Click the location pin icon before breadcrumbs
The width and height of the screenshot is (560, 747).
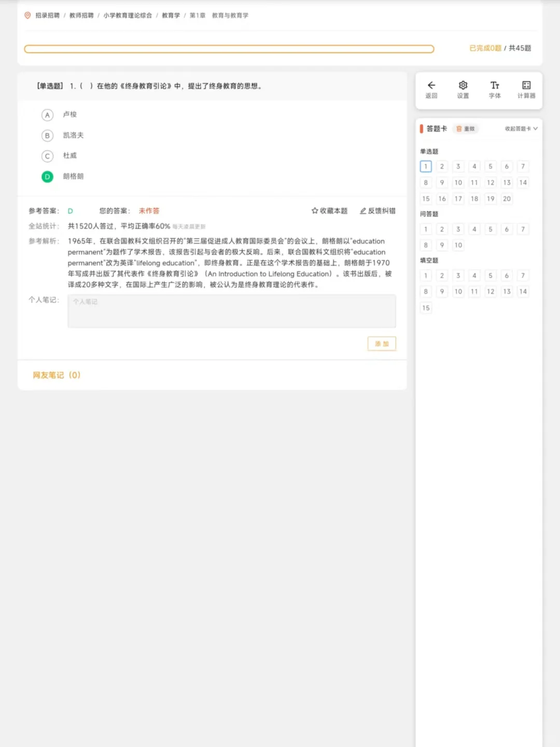(x=26, y=15)
